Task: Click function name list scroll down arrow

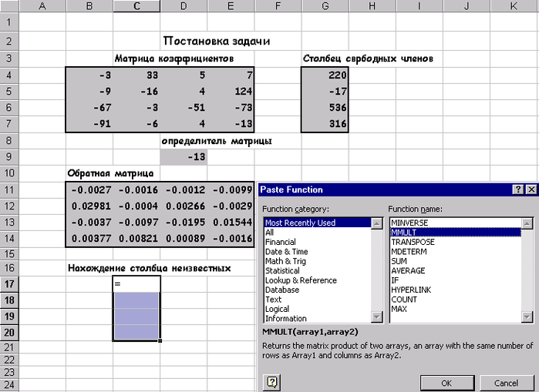Action: (x=527, y=317)
